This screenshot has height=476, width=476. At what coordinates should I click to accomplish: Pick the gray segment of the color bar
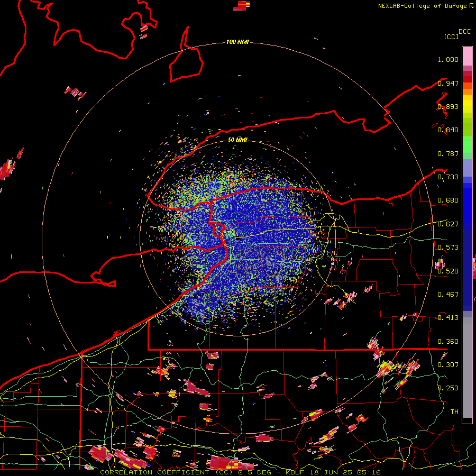(467, 368)
